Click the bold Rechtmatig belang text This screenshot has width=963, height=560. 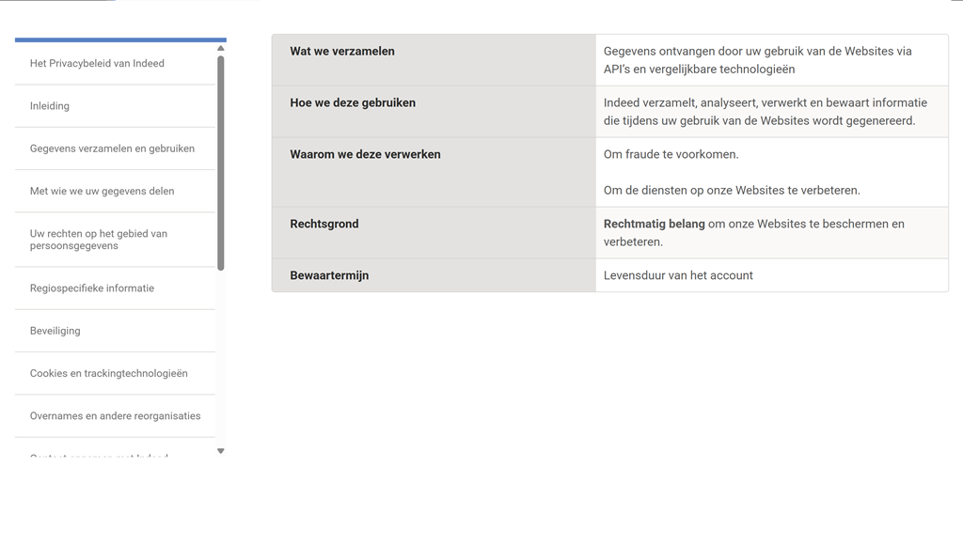(654, 225)
